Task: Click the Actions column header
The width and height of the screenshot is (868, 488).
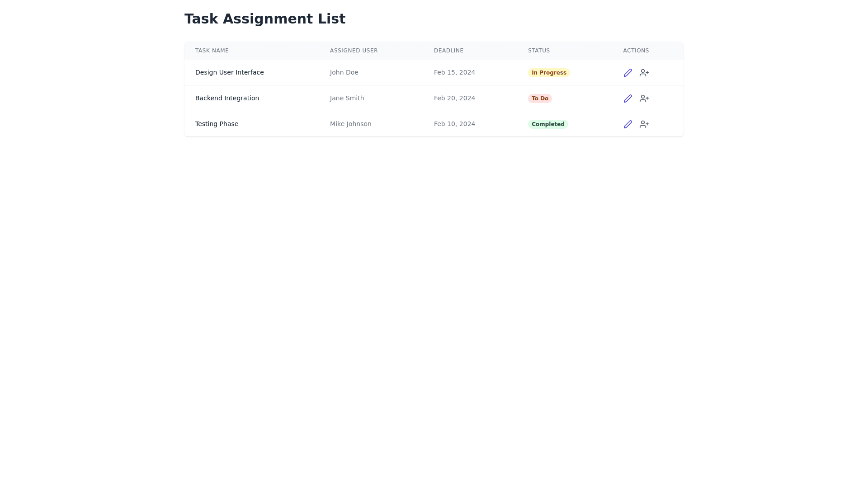Action: tap(636, 51)
